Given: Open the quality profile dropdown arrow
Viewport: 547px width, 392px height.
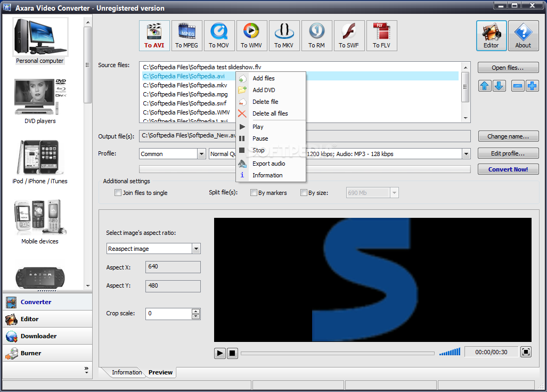Looking at the screenshot, I should pos(467,154).
